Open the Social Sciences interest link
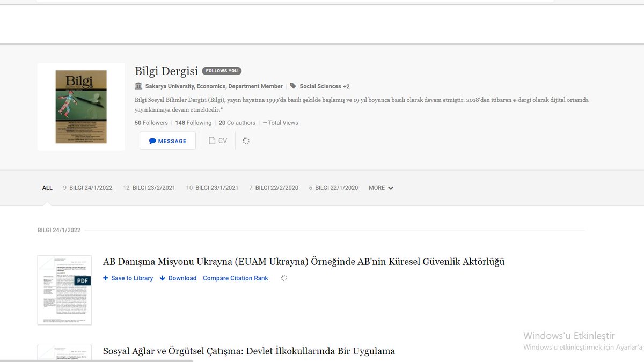 point(320,86)
